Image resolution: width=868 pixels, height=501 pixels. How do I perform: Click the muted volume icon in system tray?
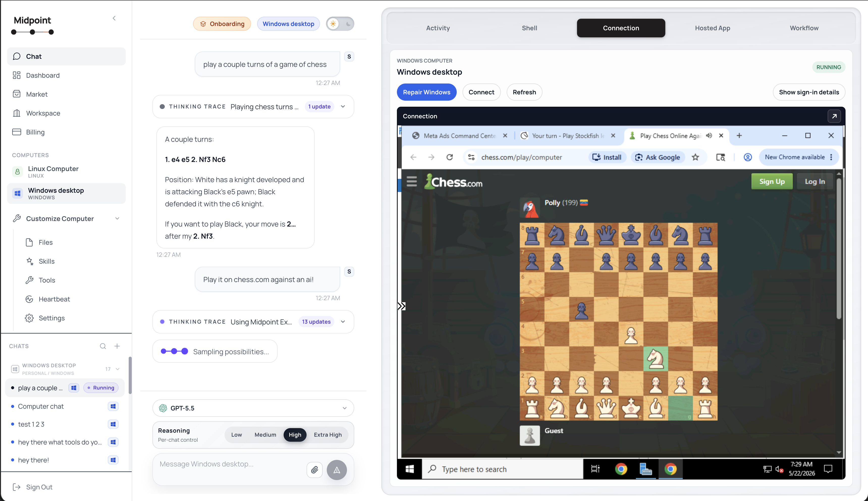click(779, 469)
